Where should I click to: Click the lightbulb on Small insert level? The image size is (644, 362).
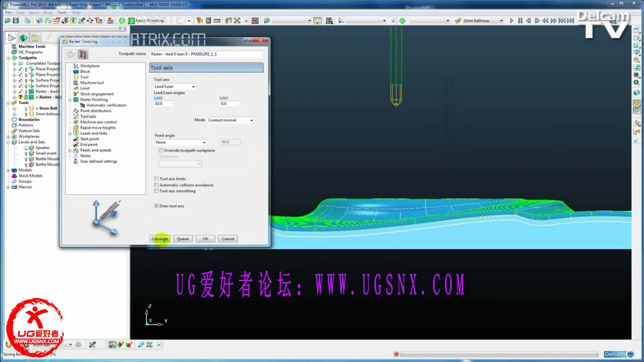click(26, 153)
